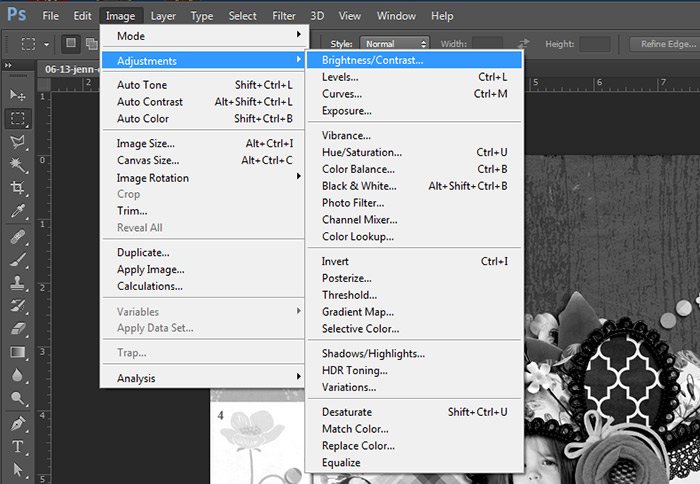Choose Duplicate command
The image size is (700, 484).
[x=205, y=252]
